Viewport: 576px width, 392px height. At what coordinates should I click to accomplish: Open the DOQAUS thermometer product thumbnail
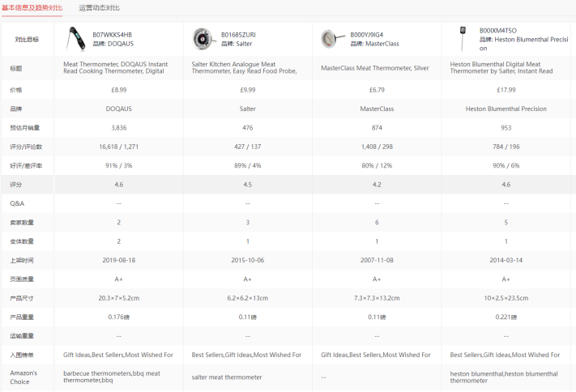coord(76,39)
